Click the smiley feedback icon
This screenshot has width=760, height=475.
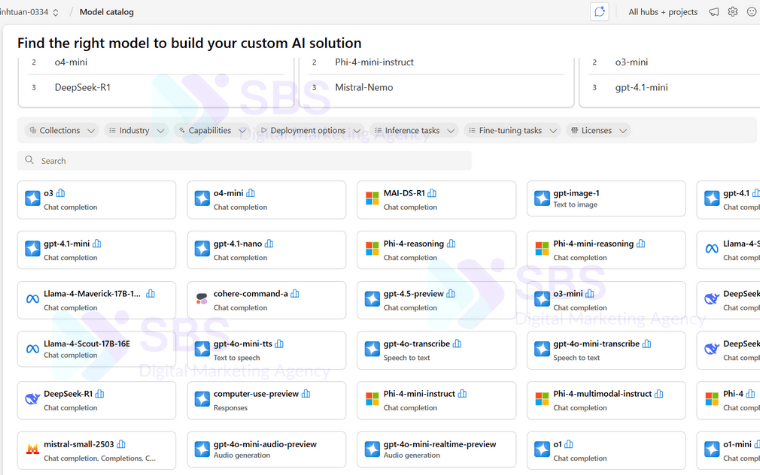tap(752, 12)
